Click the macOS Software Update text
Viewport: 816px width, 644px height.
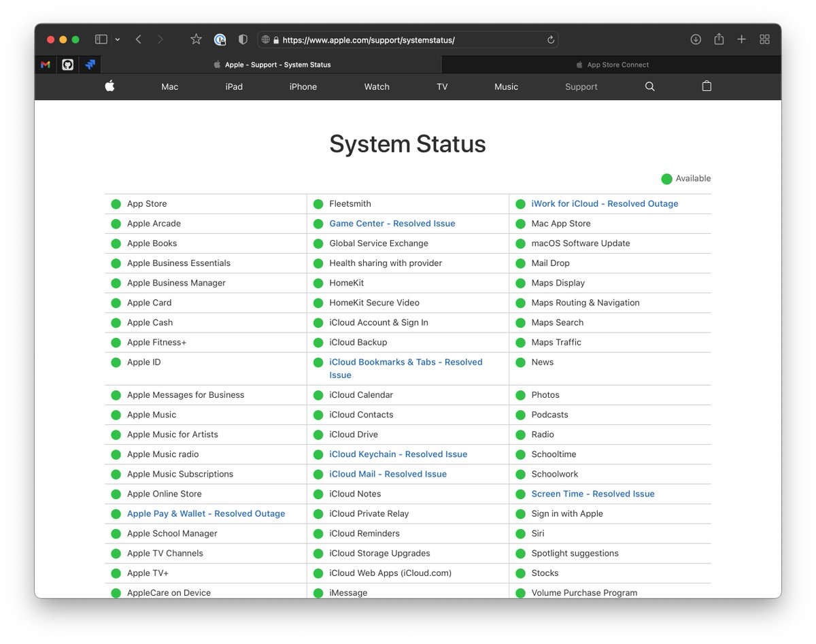(581, 243)
